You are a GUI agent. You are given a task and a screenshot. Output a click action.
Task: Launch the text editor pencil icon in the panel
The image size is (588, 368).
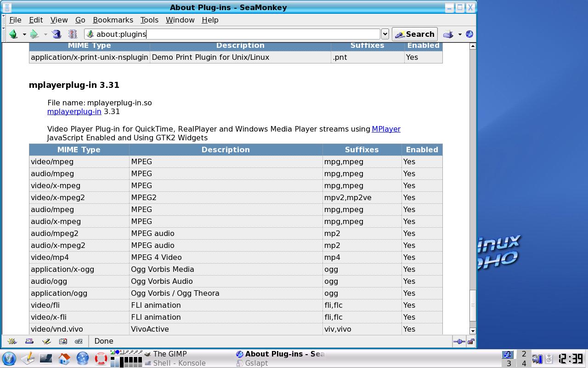click(28, 358)
